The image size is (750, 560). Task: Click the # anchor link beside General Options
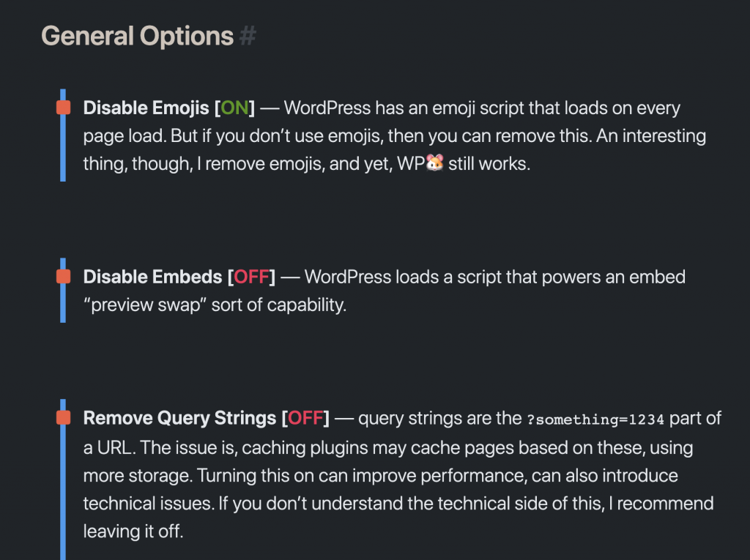[x=248, y=35]
